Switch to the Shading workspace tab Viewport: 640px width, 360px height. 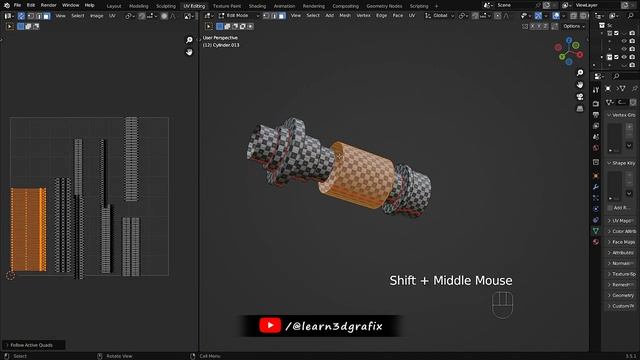(257, 6)
